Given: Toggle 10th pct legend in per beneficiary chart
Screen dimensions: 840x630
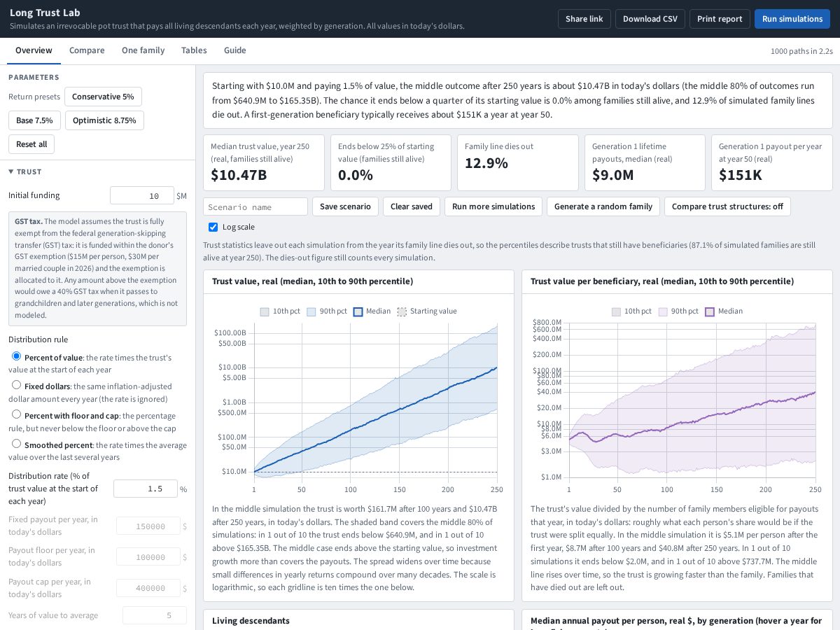Looking at the screenshot, I should (x=631, y=311).
